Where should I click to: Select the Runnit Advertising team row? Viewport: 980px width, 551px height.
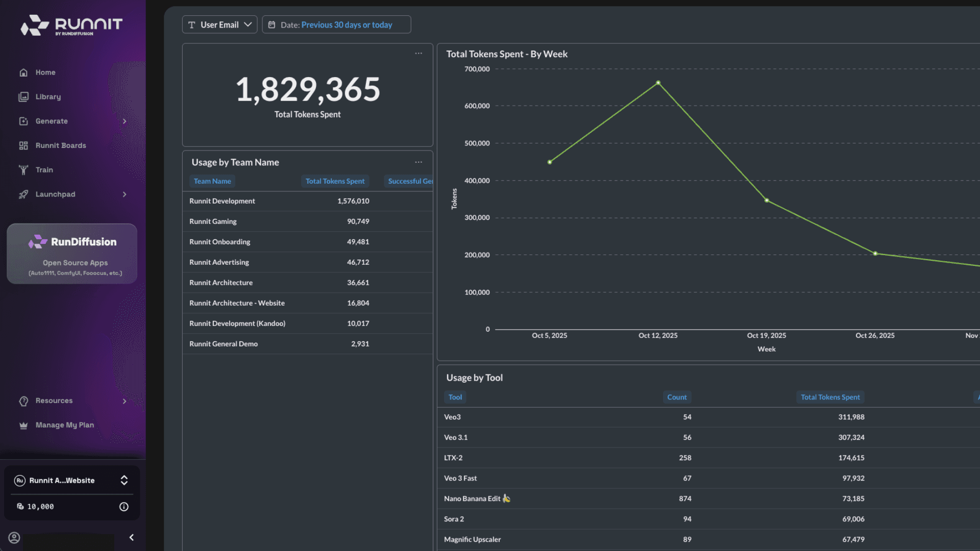[x=307, y=263]
